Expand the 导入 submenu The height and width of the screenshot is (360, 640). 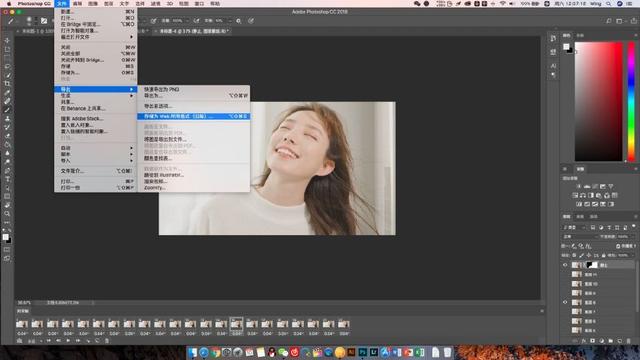coord(96,161)
